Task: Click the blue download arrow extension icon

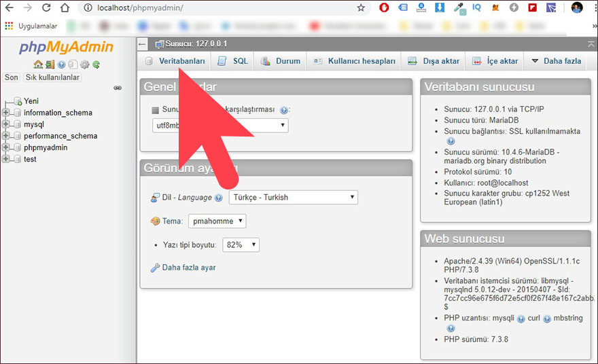Action: (x=440, y=7)
